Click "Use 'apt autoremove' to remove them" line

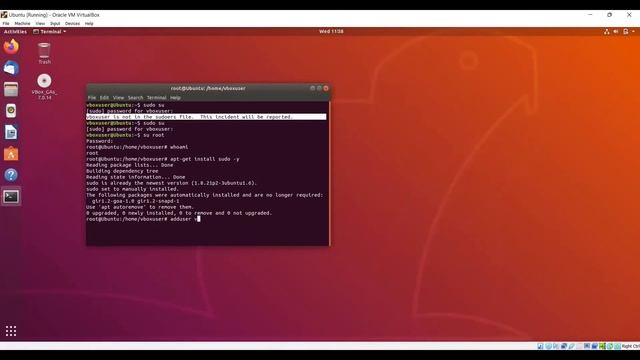click(140, 207)
